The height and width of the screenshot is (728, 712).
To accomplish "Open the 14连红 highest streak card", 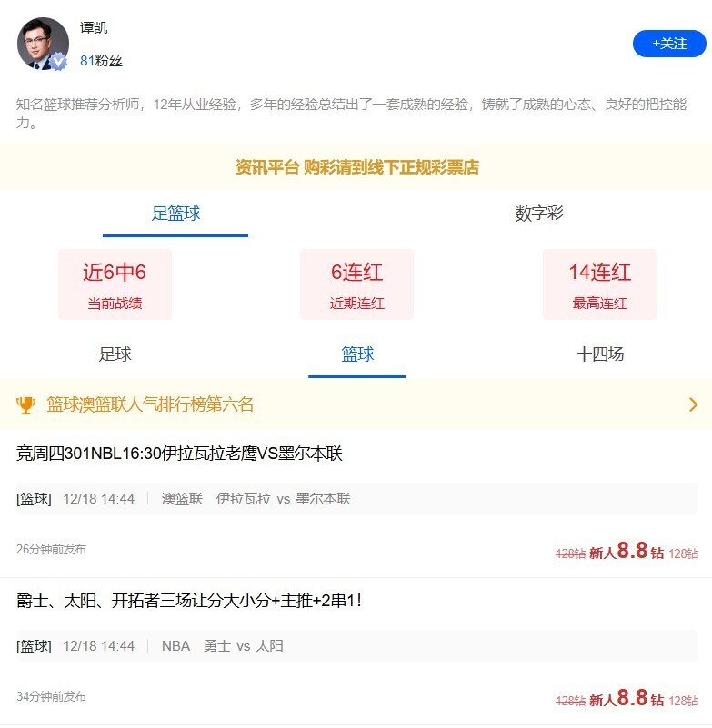I will coord(599,284).
